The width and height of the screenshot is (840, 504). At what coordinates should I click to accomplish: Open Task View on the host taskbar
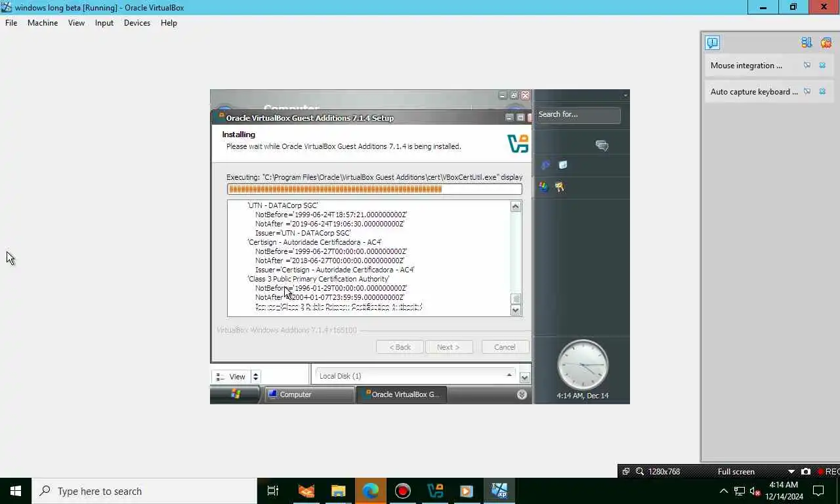tap(273, 491)
